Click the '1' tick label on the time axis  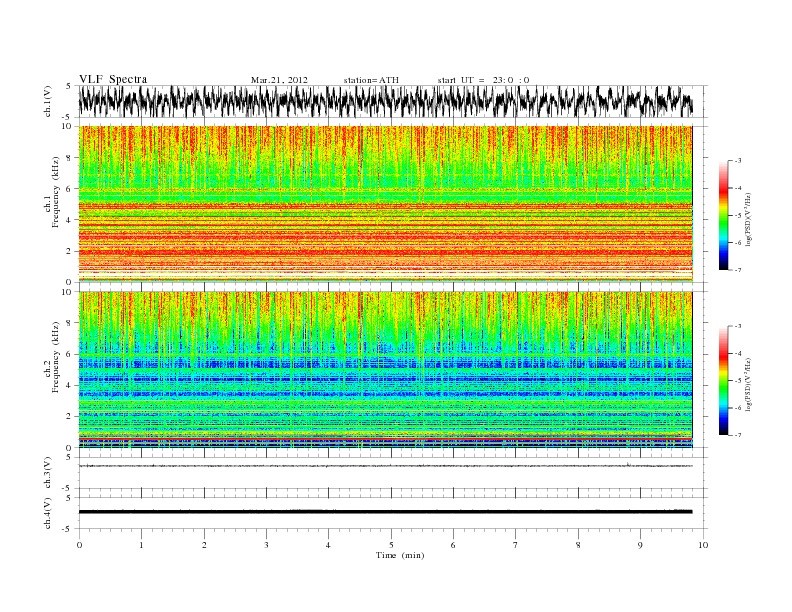pyautogui.click(x=141, y=545)
